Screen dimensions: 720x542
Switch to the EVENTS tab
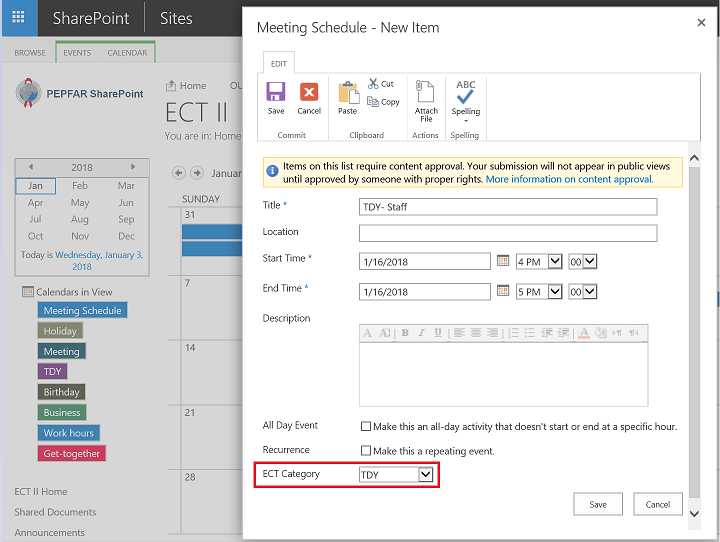77,53
